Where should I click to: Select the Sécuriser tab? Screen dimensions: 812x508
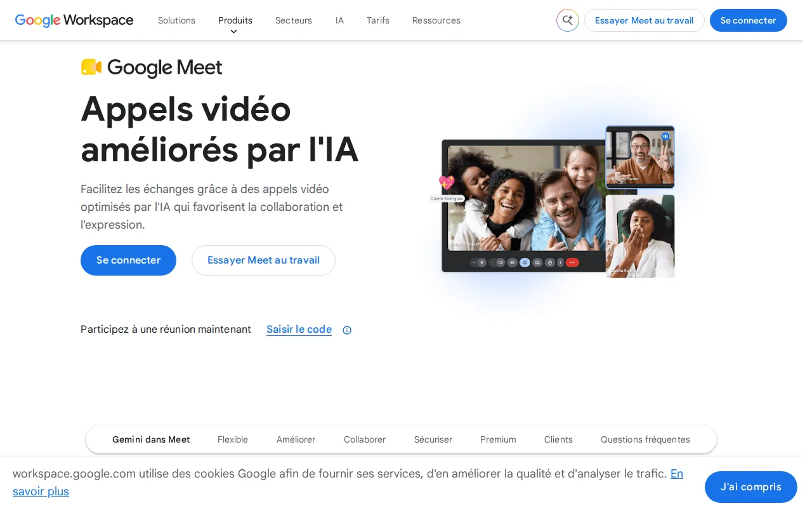click(433, 439)
